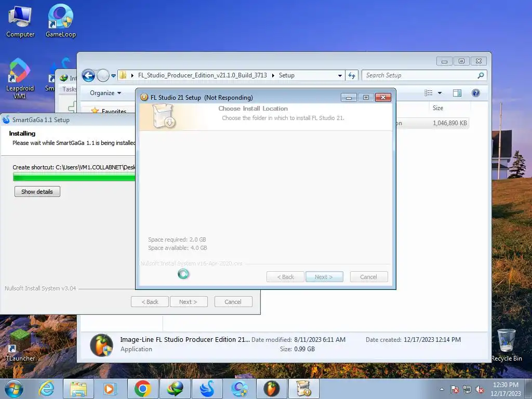
Task: Open the network tray icon
Action: click(467, 390)
